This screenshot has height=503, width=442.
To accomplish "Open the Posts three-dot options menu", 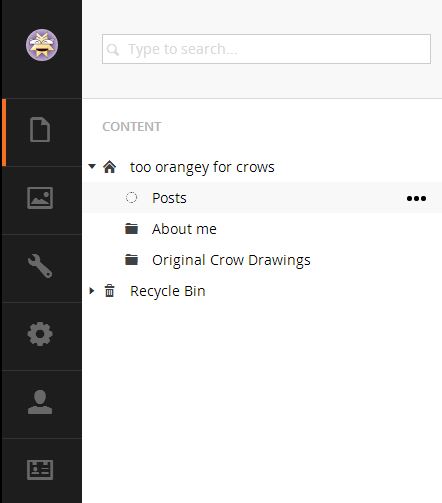I will click(416, 198).
